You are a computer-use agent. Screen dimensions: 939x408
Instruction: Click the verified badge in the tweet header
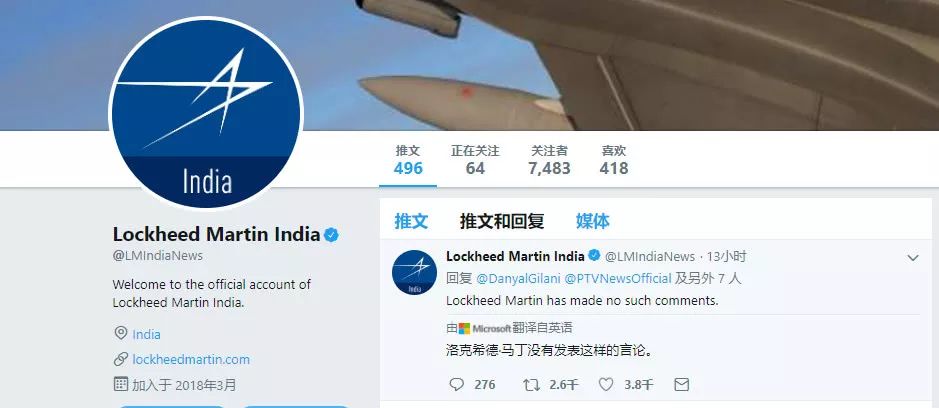[594, 256]
